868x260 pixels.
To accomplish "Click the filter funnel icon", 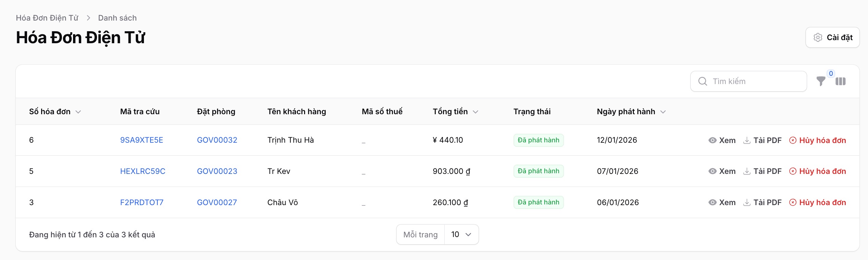I will (x=821, y=81).
